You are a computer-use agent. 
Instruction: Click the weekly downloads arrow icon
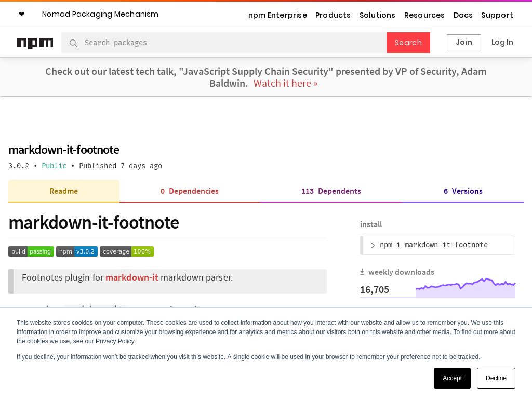pyautogui.click(x=362, y=272)
